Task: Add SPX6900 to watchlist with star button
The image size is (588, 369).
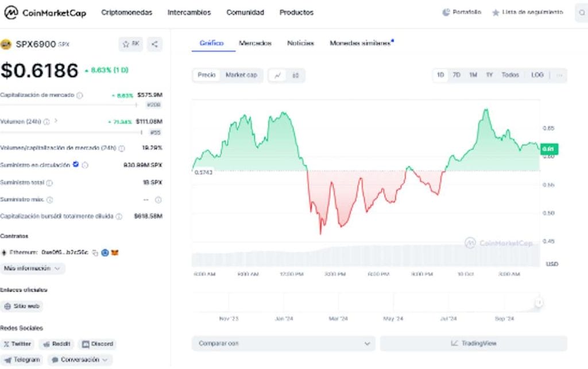Action: pyautogui.click(x=131, y=44)
